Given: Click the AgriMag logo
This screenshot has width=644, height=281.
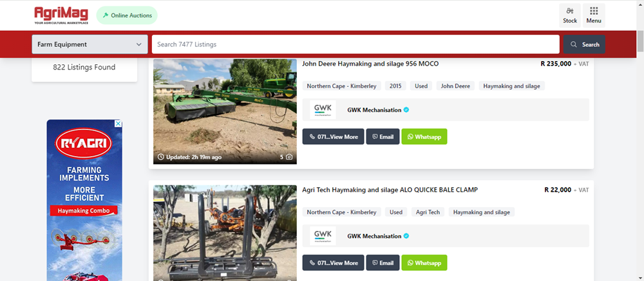Looking at the screenshot, I should 61,15.
